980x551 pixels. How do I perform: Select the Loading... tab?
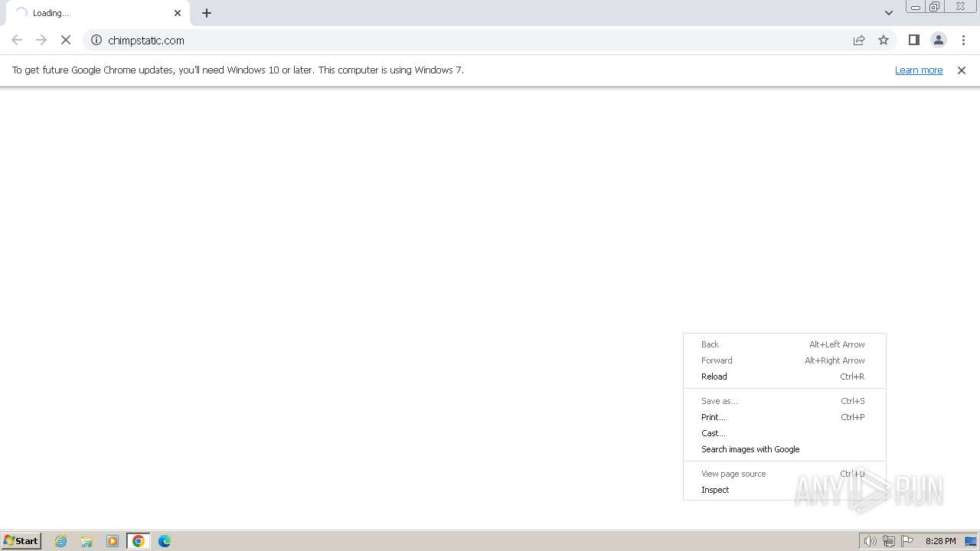(x=98, y=13)
